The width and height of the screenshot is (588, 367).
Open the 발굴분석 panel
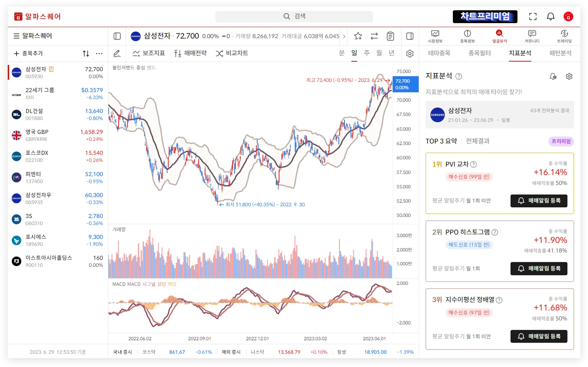click(x=499, y=36)
